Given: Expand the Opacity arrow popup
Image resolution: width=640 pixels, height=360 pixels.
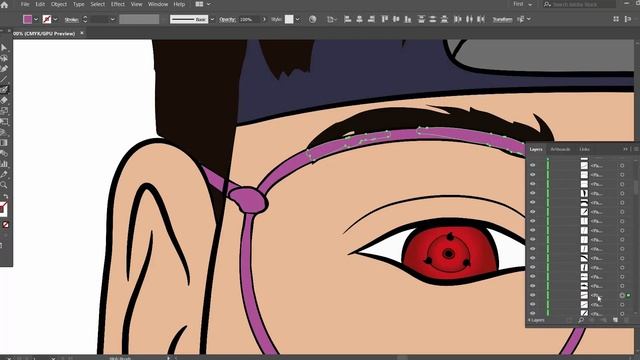Looking at the screenshot, I should 264,19.
